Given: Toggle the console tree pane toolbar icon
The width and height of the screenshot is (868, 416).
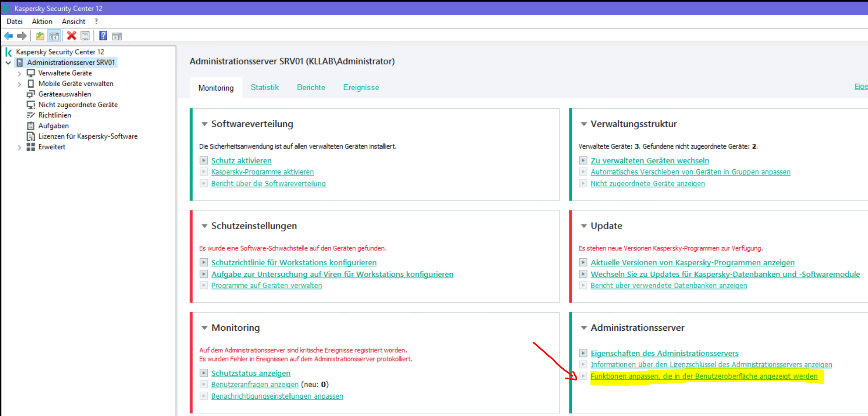Looking at the screenshot, I should (54, 36).
